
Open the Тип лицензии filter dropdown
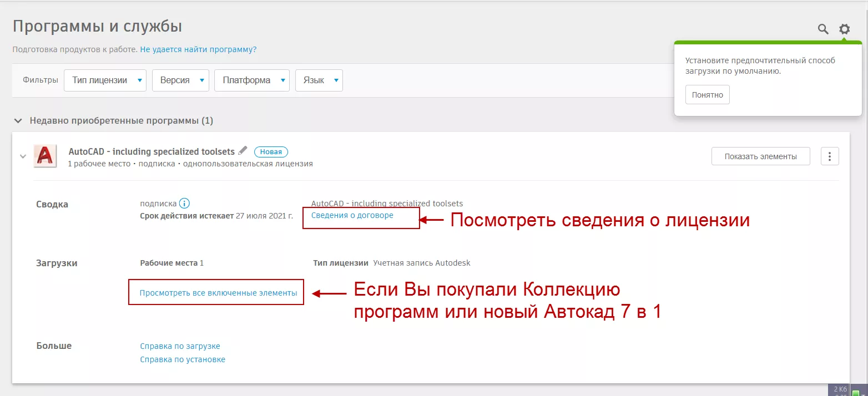tap(105, 80)
